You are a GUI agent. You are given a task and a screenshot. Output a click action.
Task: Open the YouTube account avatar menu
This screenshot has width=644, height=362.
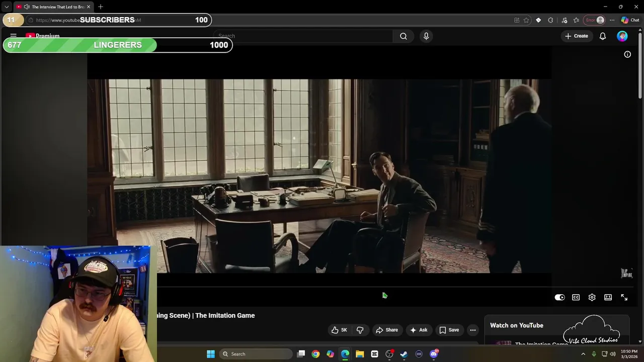tap(622, 36)
